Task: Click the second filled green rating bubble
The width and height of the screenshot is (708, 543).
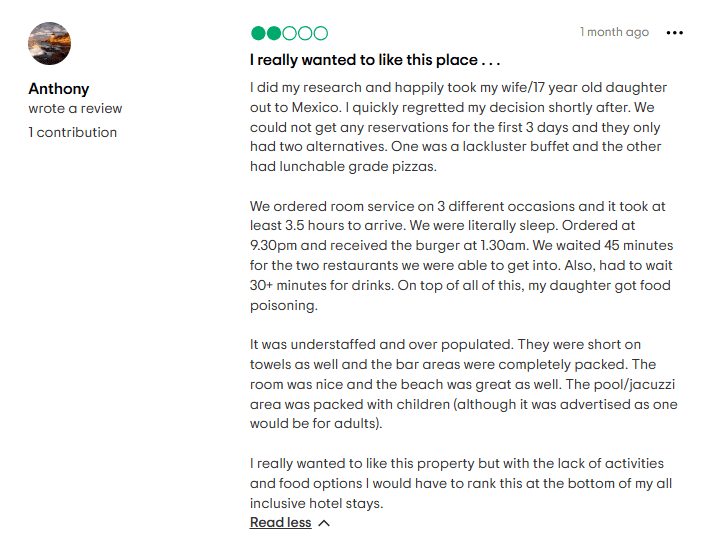Action: coord(274,33)
